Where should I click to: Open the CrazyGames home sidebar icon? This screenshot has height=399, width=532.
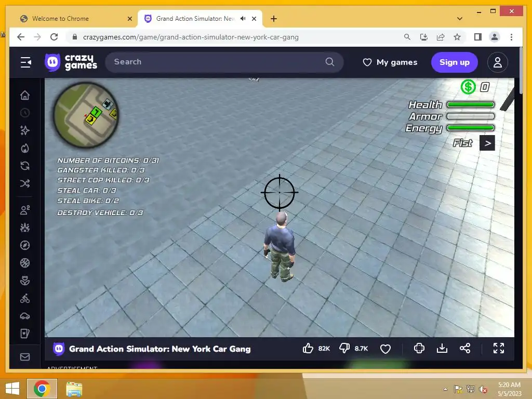pyautogui.click(x=25, y=96)
